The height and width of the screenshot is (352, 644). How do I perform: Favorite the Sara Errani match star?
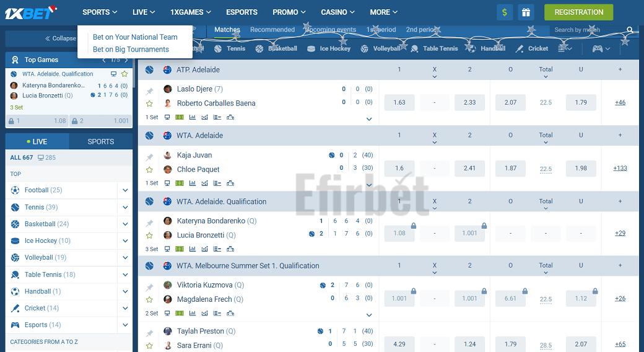pyautogui.click(x=149, y=345)
